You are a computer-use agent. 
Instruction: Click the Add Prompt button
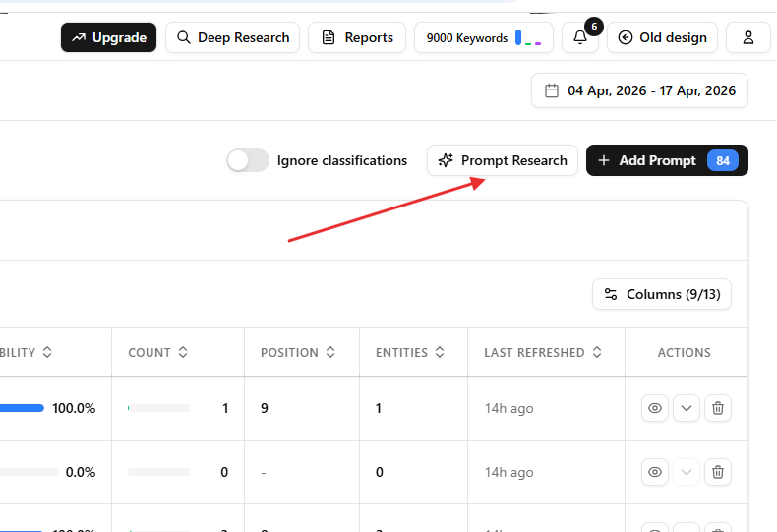(x=666, y=160)
